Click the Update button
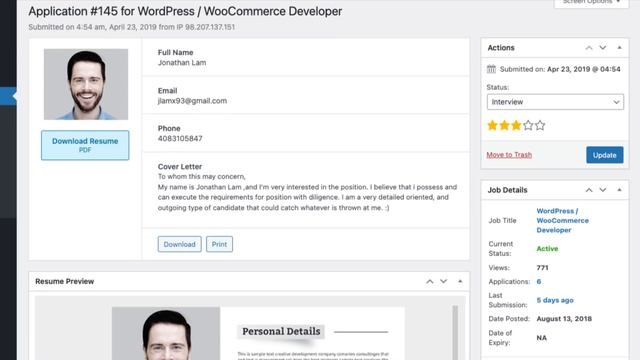Viewport: 640px width, 360px height. (x=604, y=155)
